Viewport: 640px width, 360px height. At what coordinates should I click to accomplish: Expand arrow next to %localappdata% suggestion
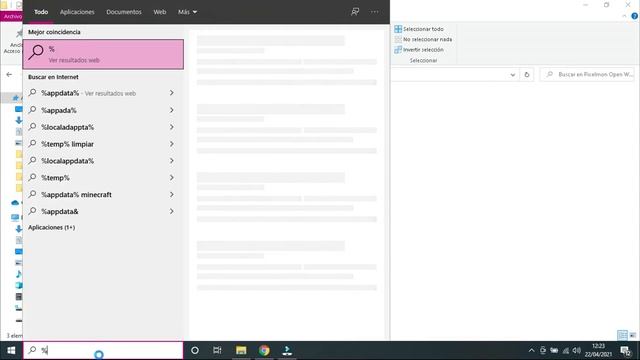(x=171, y=161)
